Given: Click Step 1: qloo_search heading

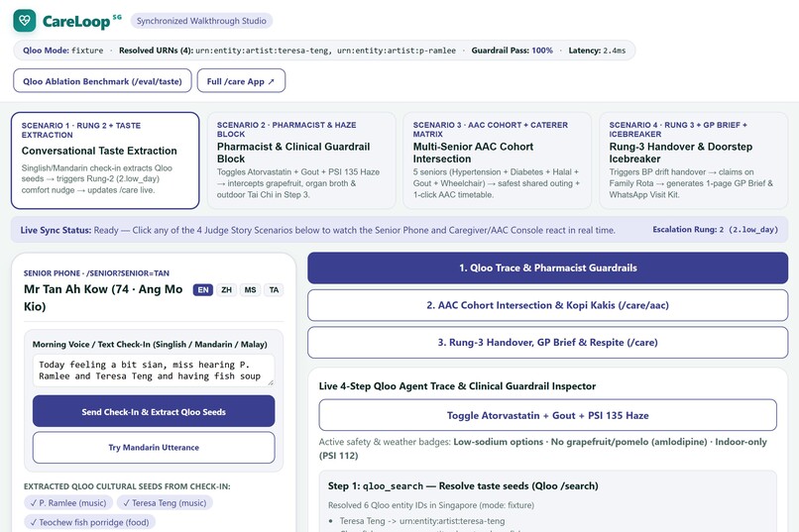Looking at the screenshot, I should [x=463, y=486].
